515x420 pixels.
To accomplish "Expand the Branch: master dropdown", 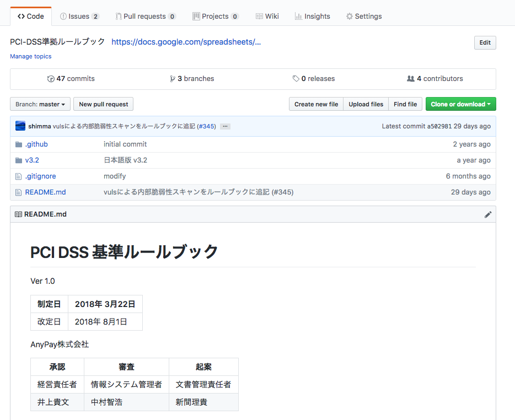I will 40,104.
